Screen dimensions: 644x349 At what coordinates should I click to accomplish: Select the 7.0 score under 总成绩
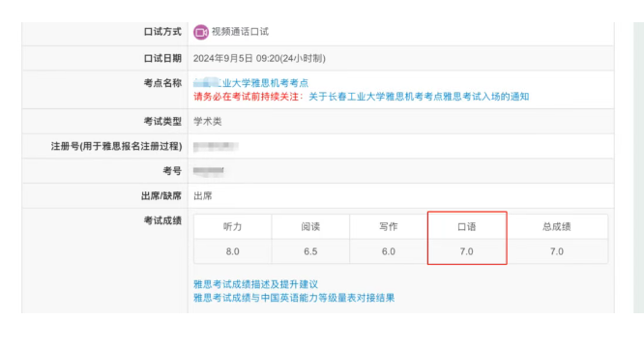[557, 251]
